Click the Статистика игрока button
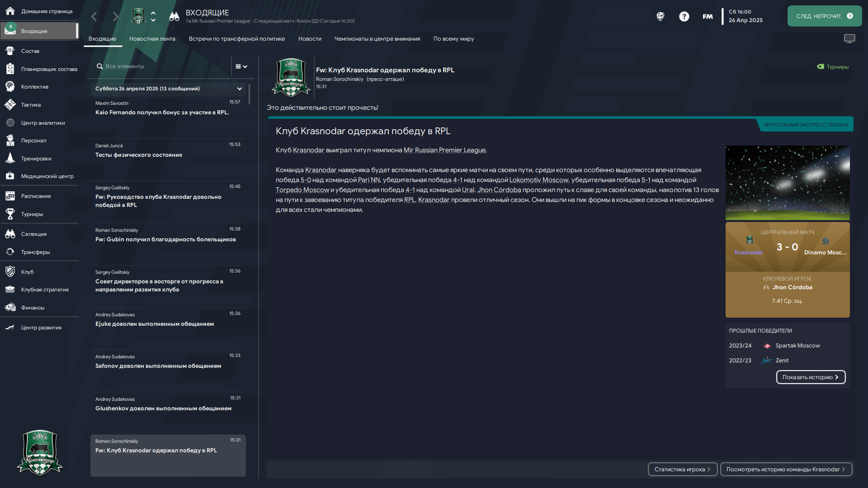The height and width of the screenshot is (488, 868). click(x=682, y=469)
